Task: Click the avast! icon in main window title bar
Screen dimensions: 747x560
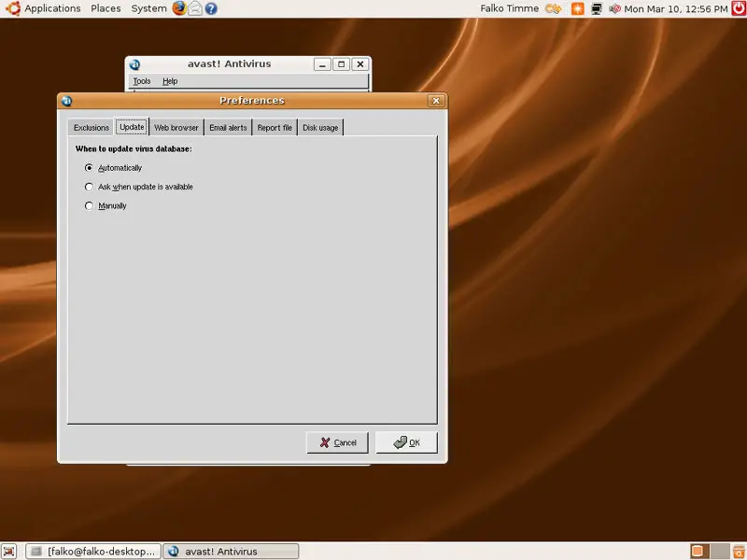Action: coord(134,64)
